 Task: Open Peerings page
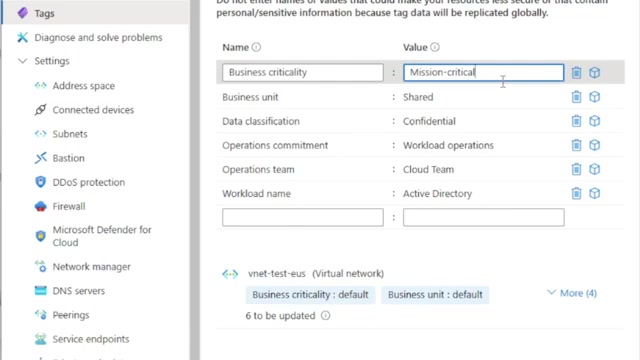[x=71, y=315]
